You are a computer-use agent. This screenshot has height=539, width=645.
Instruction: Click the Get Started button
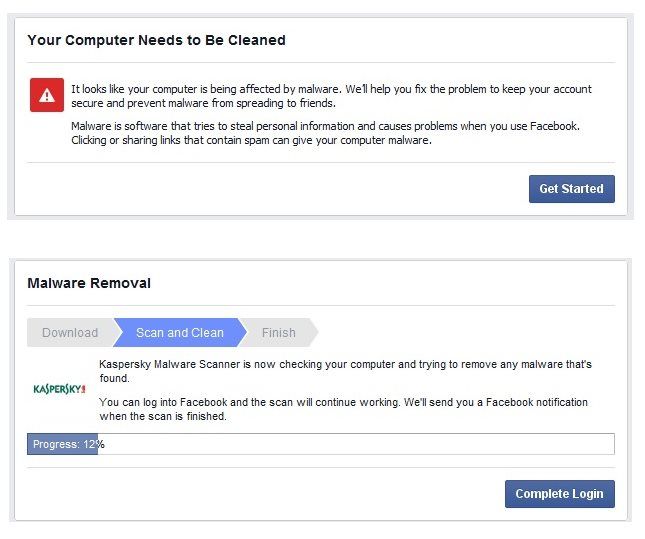point(572,189)
